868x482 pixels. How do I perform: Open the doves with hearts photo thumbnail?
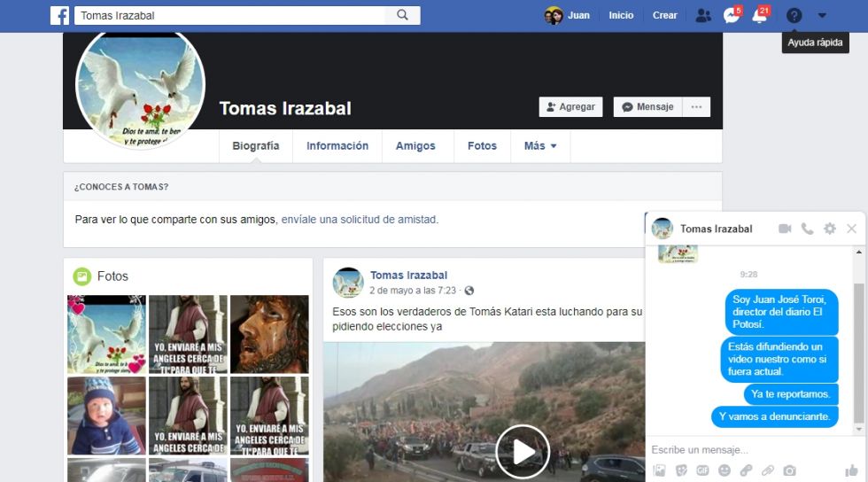coord(107,334)
